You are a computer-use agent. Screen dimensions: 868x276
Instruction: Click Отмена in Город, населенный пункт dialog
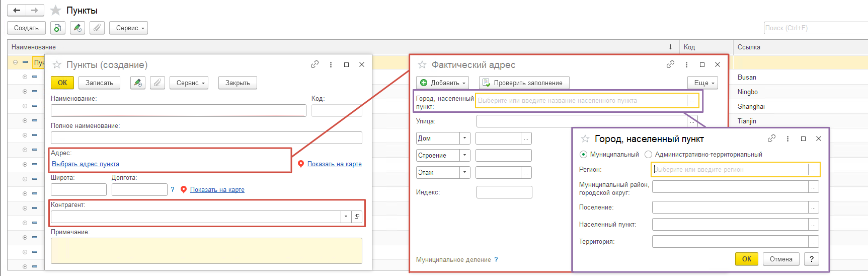click(781, 259)
